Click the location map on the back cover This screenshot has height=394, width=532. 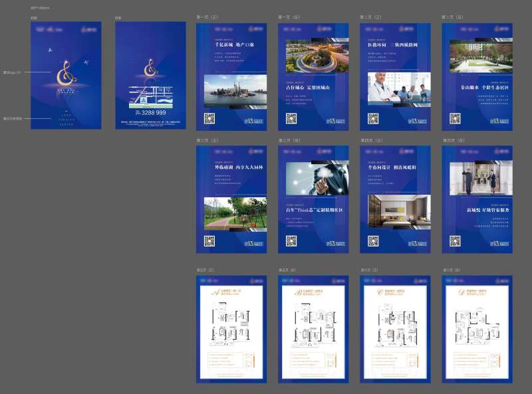(150, 95)
